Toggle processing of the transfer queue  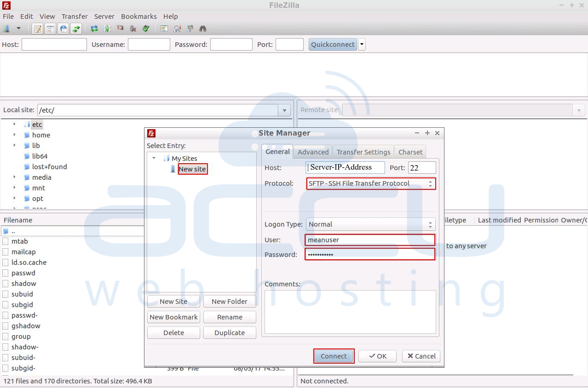107,29
